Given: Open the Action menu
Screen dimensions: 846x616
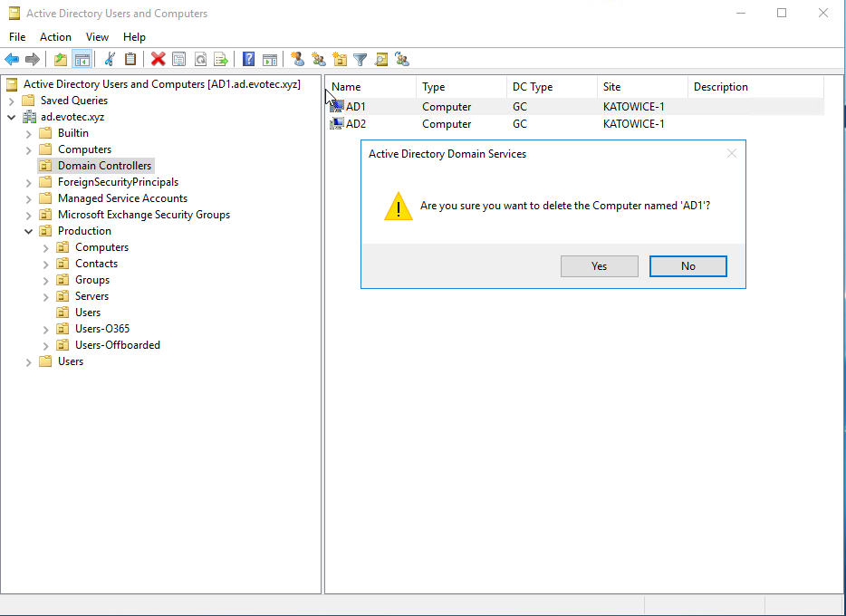Looking at the screenshot, I should pos(55,37).
